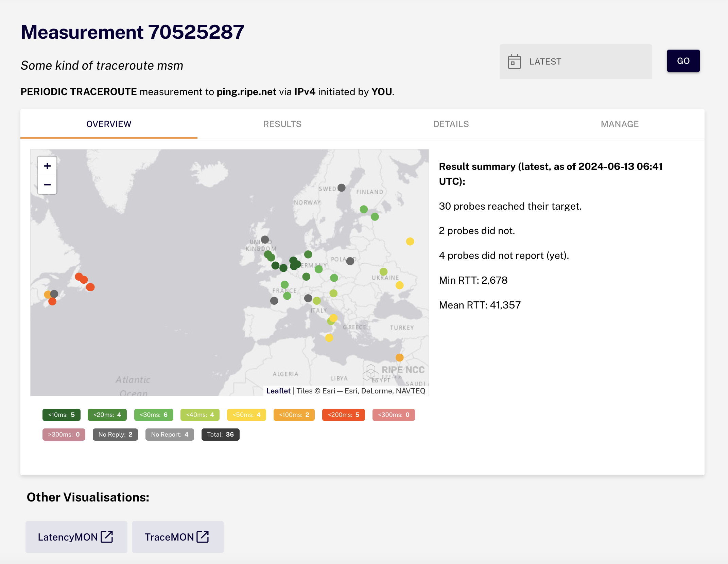Click the yellow probe marker right of Ukraine label
This screenshot has width=728, height=564.
pos(400,285)
